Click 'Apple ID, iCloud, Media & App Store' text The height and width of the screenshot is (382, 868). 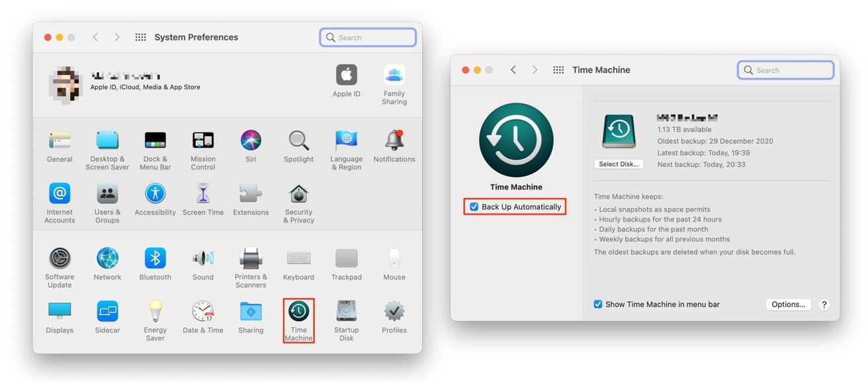pyautogui.click(x=145, y=87)
